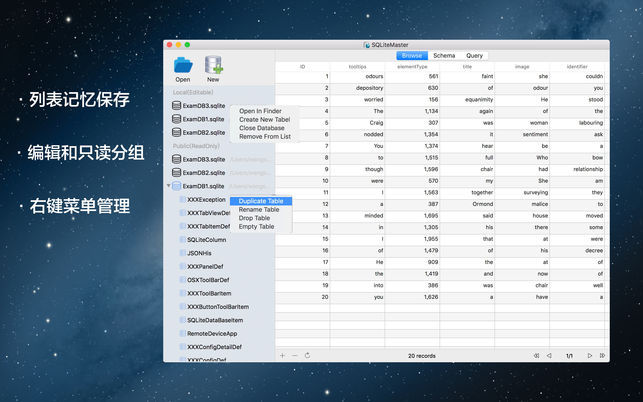This screenshot has height=402, width=643.
Task: Go to the previous page of records
Action: [549, 356]
